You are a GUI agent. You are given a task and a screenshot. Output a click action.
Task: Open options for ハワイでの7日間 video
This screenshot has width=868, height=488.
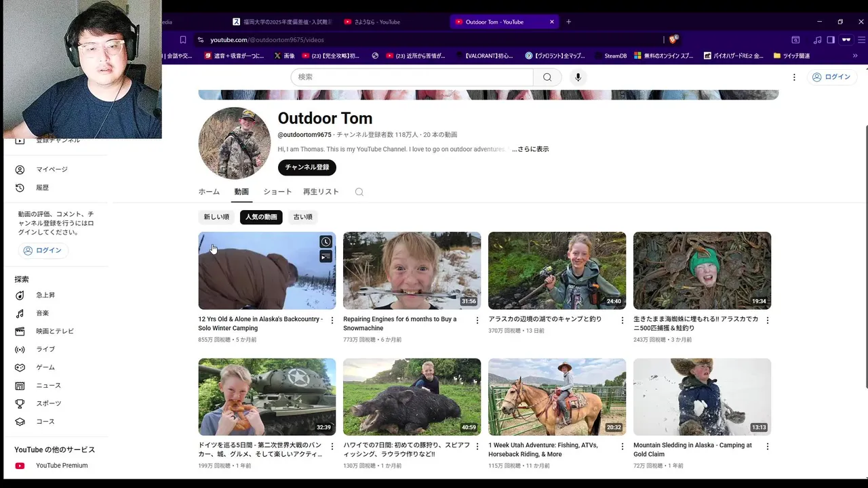[x=477, y=447]
